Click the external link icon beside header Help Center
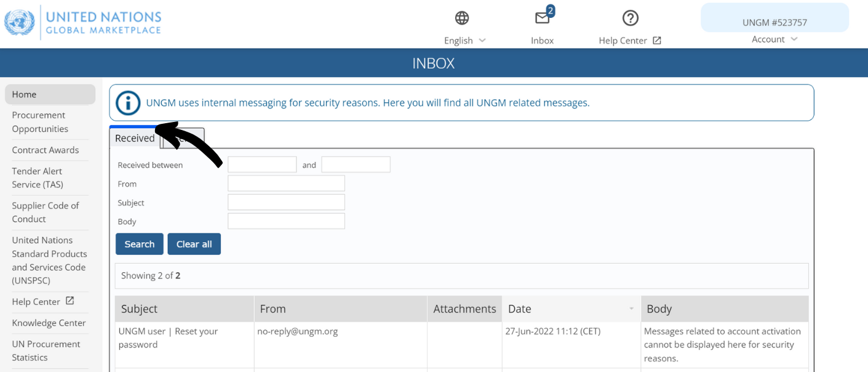868x372 pixels. (x=656, y=41)
